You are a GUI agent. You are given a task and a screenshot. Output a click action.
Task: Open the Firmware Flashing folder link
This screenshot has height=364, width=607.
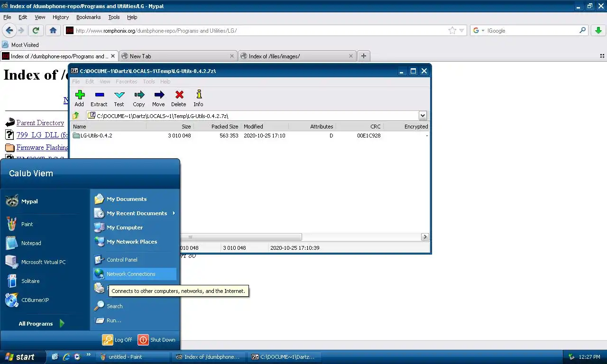[43, 147]
